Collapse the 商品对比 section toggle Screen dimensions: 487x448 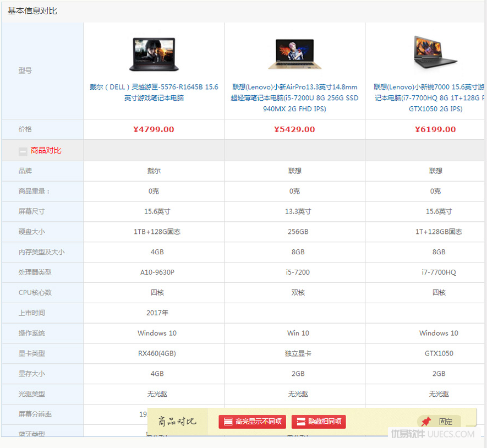point(23,151)
